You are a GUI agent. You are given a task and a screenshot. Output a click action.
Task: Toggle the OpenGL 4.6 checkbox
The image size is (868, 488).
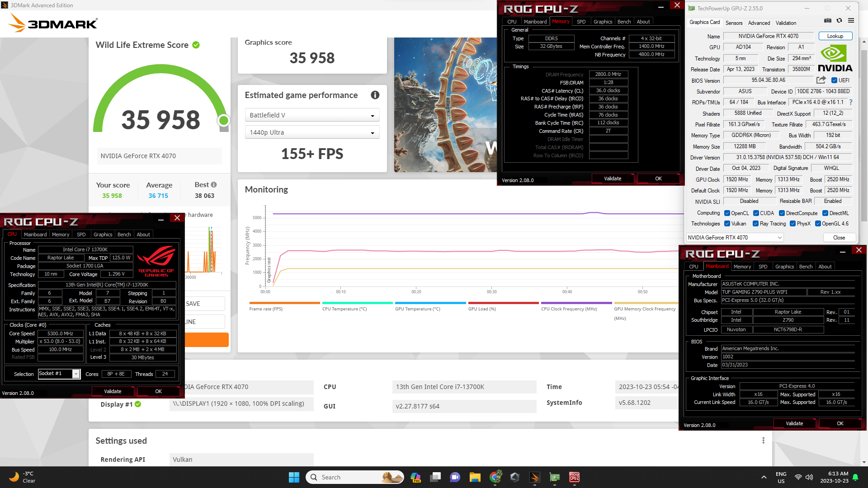tap(818, 224)
